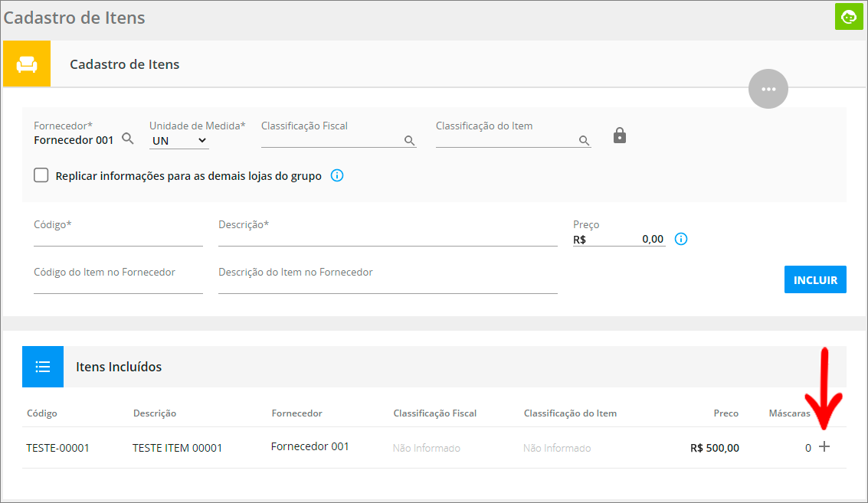Open Classificação Fiscal search magnifier

click(409, 140)
